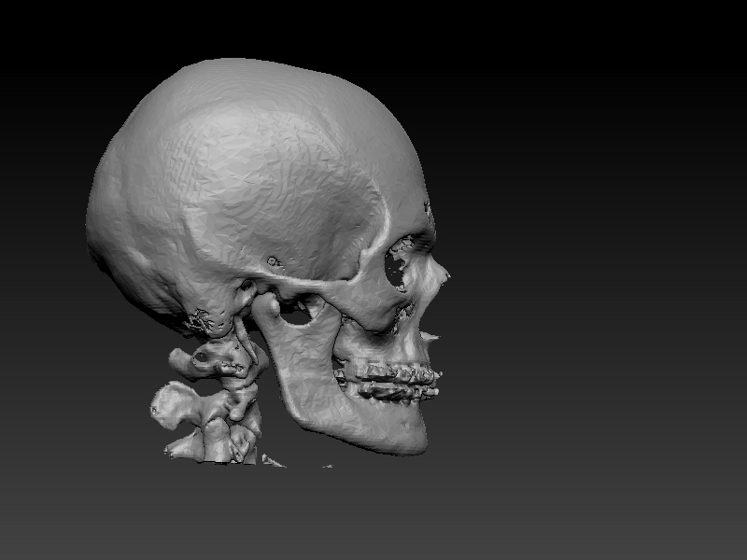The image size is (747, 560).
Task: Click the small spine below the nose
Action: [431, 335]
